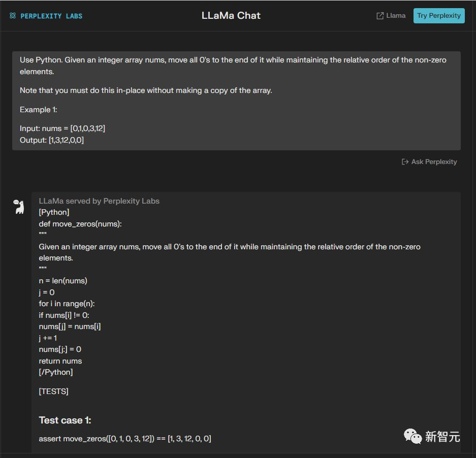Click the llama avatar icon
476x458 pixels.
(19, 207)
